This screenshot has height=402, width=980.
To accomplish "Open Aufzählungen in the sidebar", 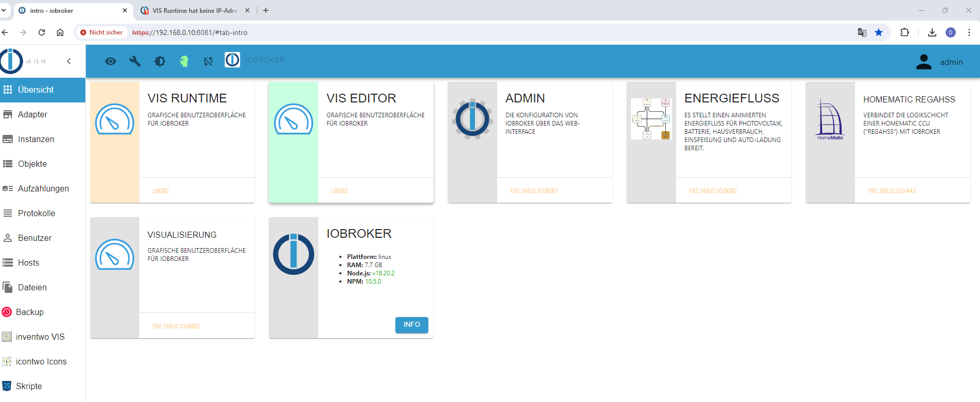I will coord(43,188).
